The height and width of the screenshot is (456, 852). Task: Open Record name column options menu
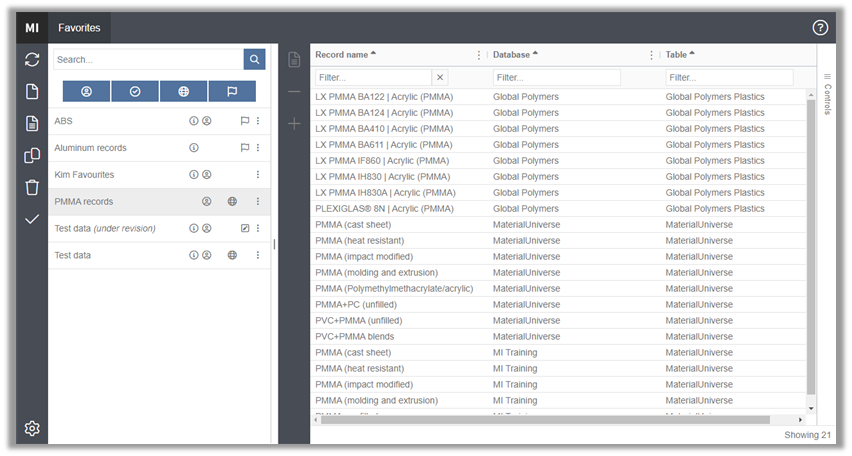479,55
